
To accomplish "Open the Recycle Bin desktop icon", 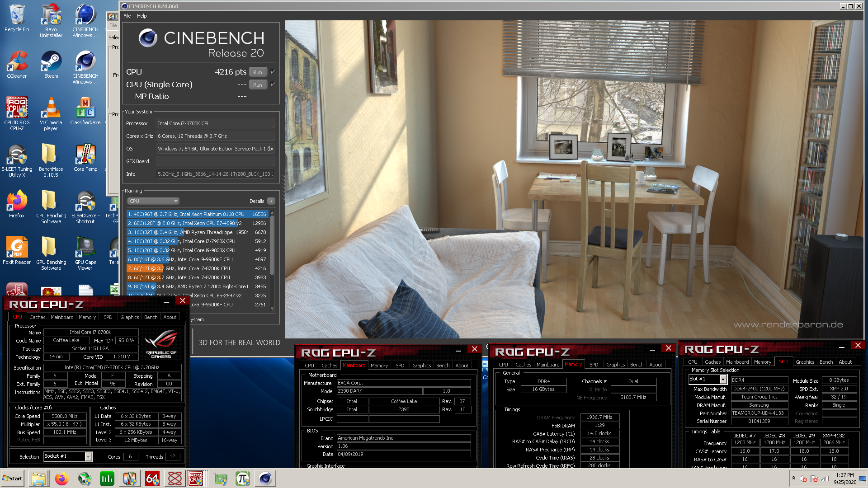I will point(17,18).
